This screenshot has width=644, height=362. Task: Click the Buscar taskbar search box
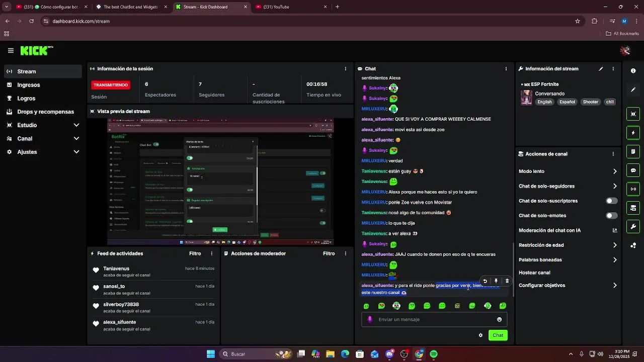pos(257,354)
